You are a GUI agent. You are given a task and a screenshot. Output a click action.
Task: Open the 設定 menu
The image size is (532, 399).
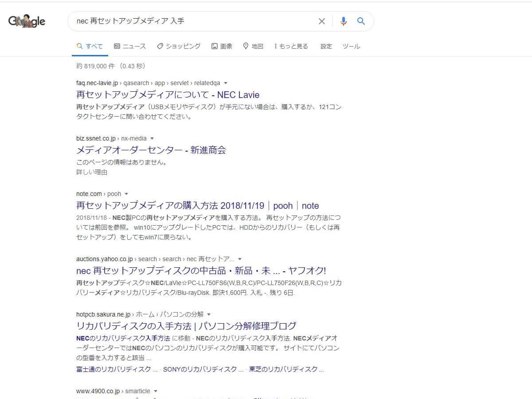[x=326, y=46]
